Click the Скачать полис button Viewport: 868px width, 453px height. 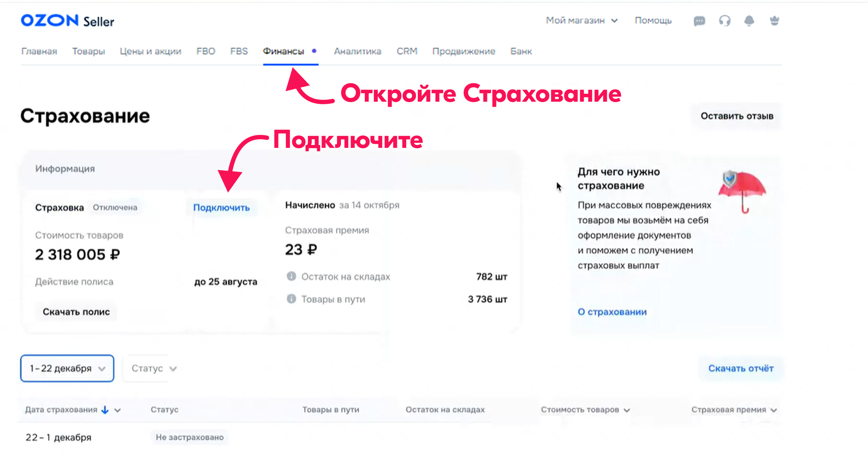tap(76, 312)
